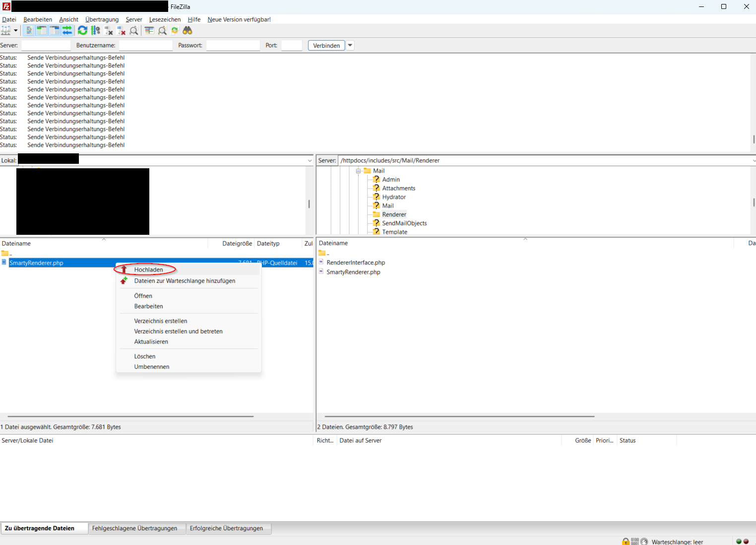Image resolution: width=756 pixels, height=545 pixels.
Task: Select the Attachments folder in remote tree
Action: coord(399,189)
